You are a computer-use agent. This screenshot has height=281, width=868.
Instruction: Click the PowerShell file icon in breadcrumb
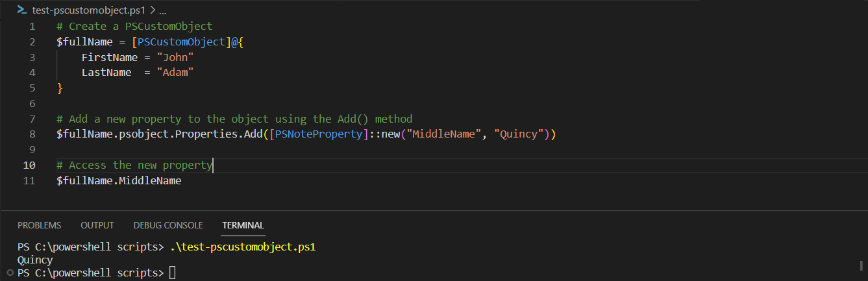[x=22, y=10]
